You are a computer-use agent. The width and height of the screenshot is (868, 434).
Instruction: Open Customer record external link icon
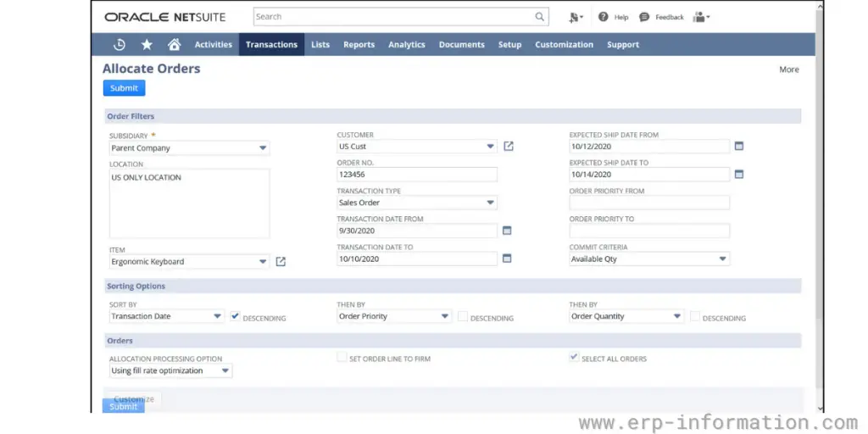coord(509,147)
